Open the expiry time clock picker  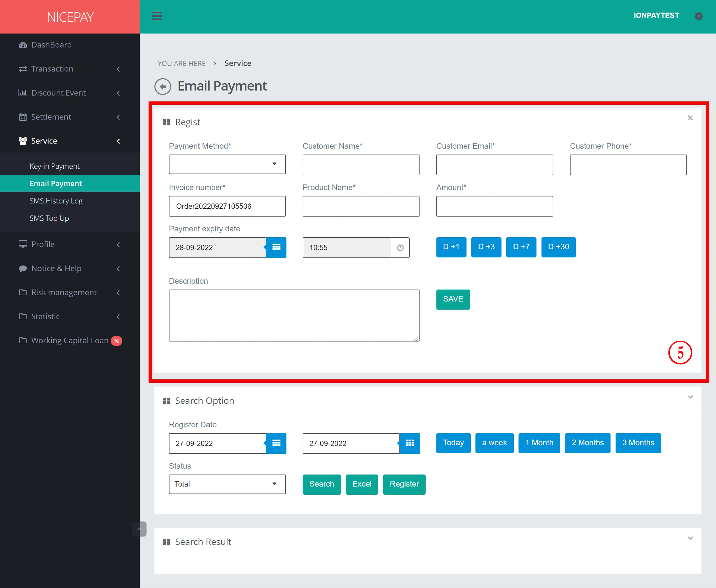[x=400, y=248]
